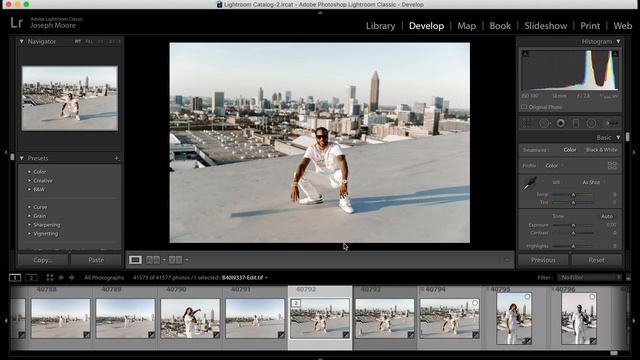Expand the Creative preset group
Viewport: 640px width, 360px height.
point(29,180)
